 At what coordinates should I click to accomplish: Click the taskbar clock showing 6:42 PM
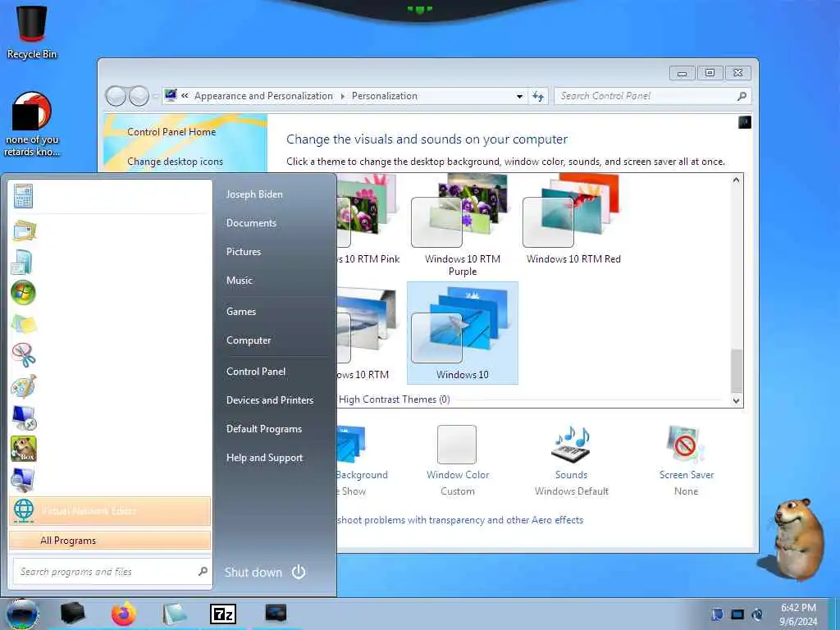pyautogui.click(x=798, y=614)
